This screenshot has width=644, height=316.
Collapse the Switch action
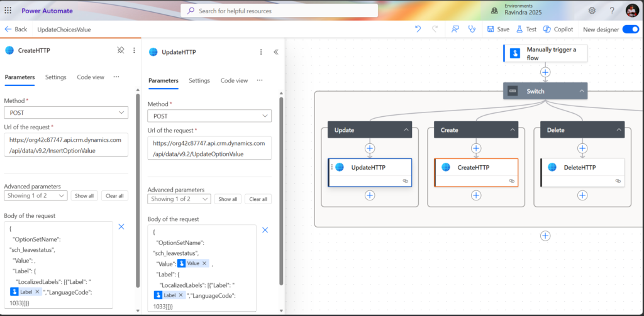(582, 90)
